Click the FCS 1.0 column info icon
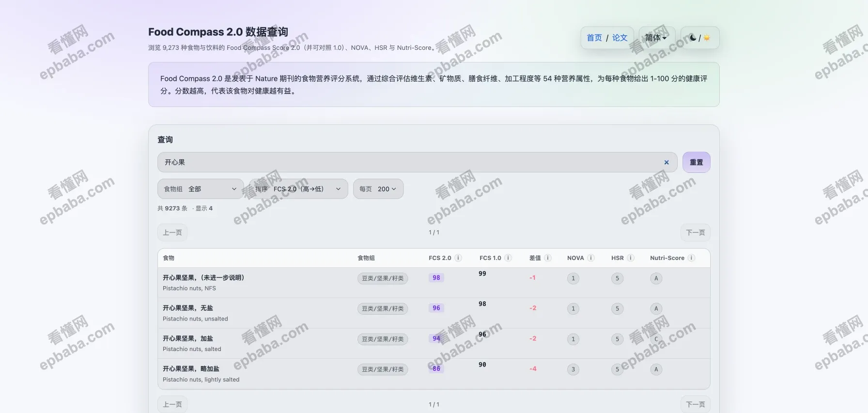Screen dimensions: 868x413 tap(508, 258)
